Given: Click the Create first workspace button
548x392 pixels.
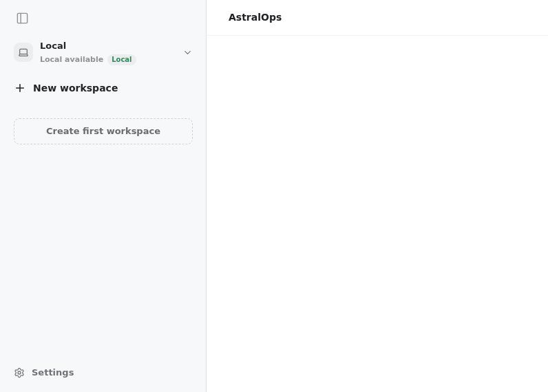Looking at the screenshot, I should (x=103, y=131).
